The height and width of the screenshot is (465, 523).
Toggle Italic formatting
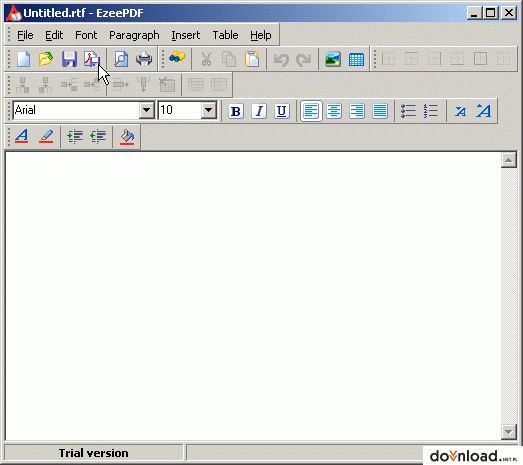point(259,111)
